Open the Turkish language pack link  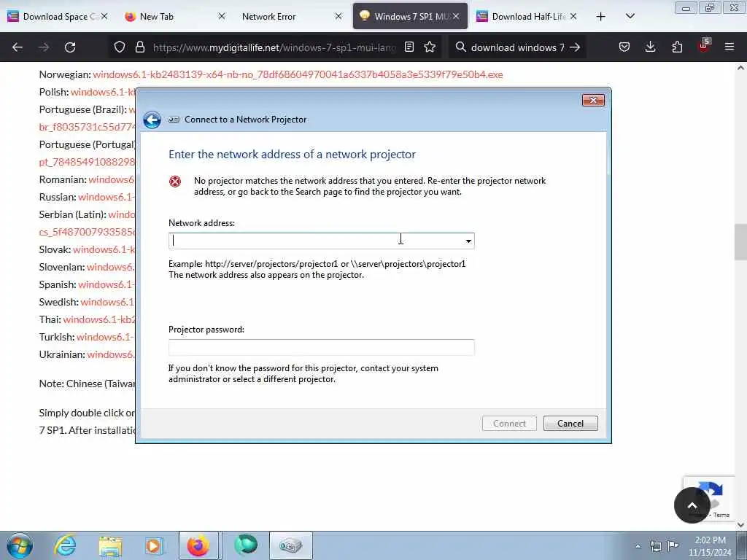point(106,337)
